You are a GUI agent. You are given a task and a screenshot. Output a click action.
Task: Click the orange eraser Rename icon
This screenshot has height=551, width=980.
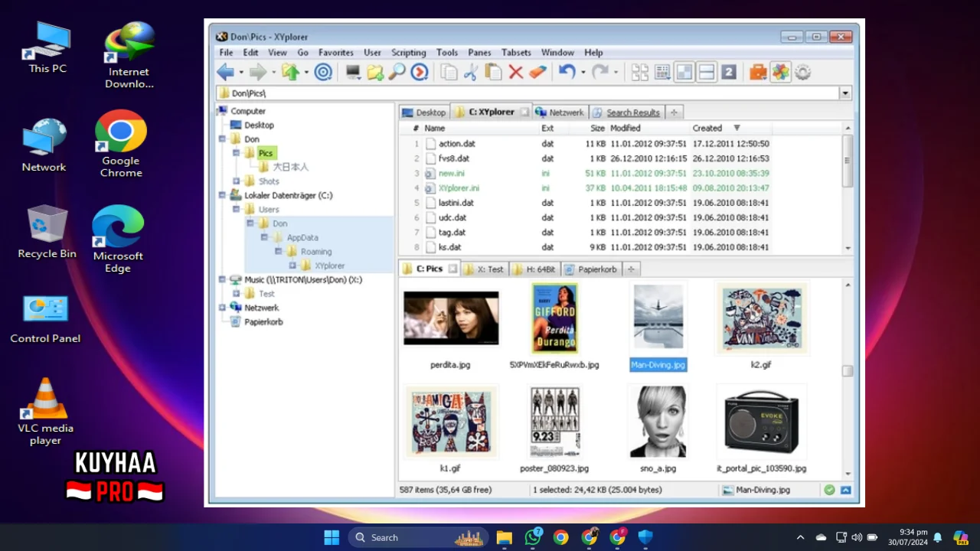pyautogui.click(x=538, y=72)
